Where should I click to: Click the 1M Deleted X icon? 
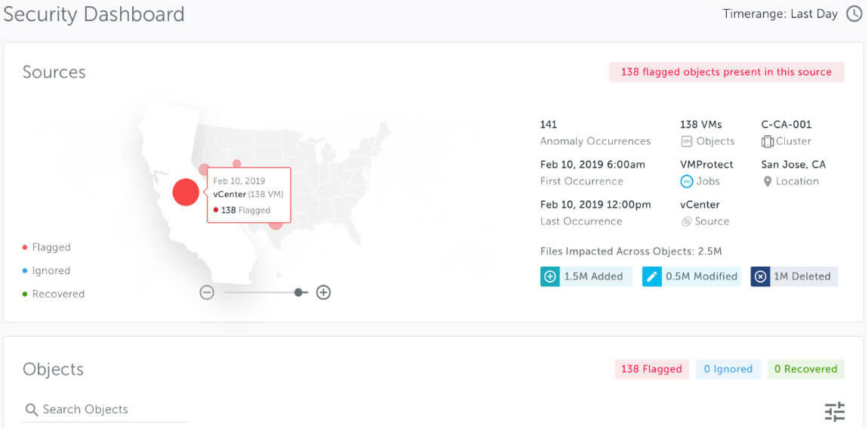click(760, 276)
